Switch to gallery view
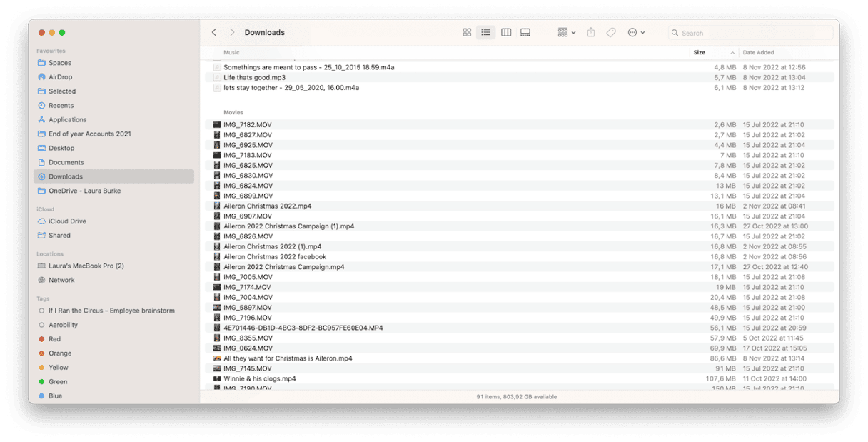The width and height of the screenshot is (868, 442). click(525, 32)
